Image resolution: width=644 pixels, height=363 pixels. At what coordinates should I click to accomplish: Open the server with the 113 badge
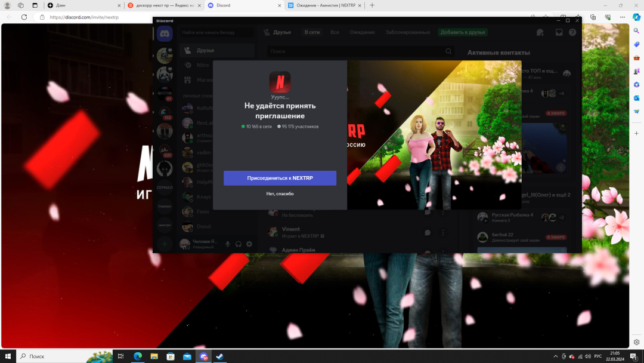(165, 112)
